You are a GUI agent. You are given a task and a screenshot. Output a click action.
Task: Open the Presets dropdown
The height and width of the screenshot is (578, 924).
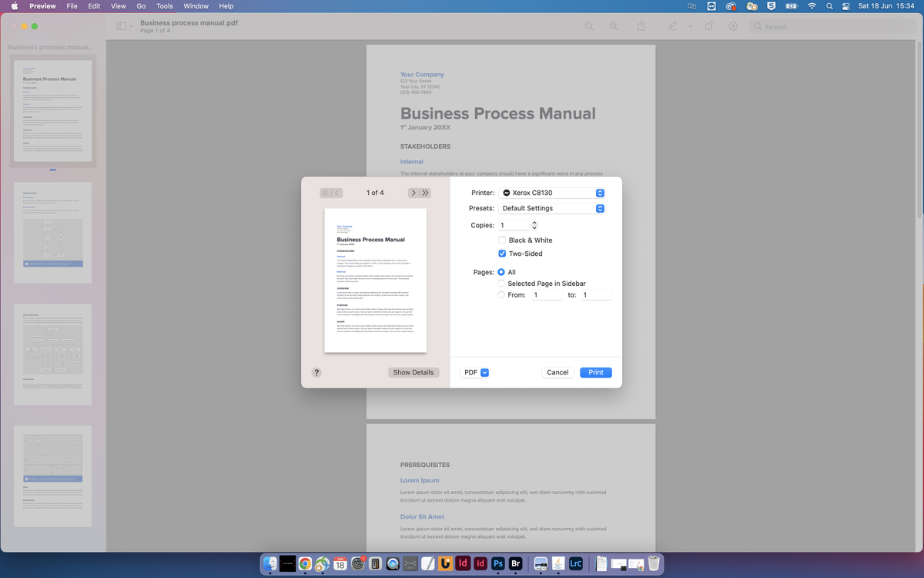(552, 208)
